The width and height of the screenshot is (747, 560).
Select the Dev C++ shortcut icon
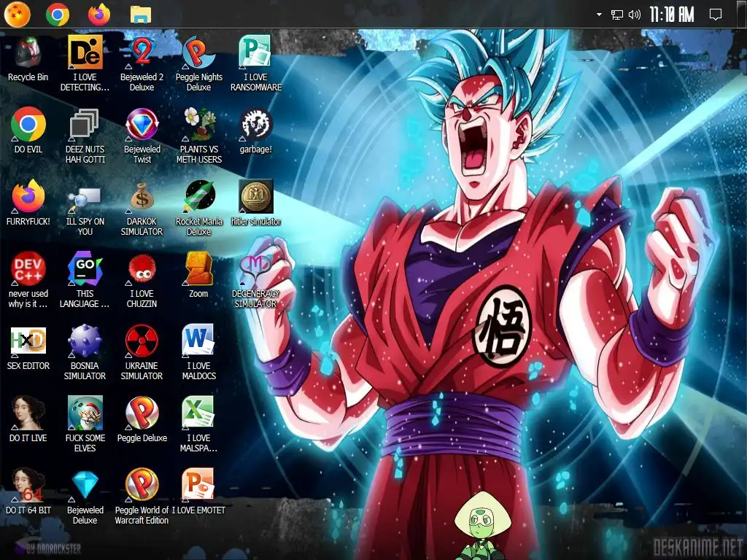point(28,280)
